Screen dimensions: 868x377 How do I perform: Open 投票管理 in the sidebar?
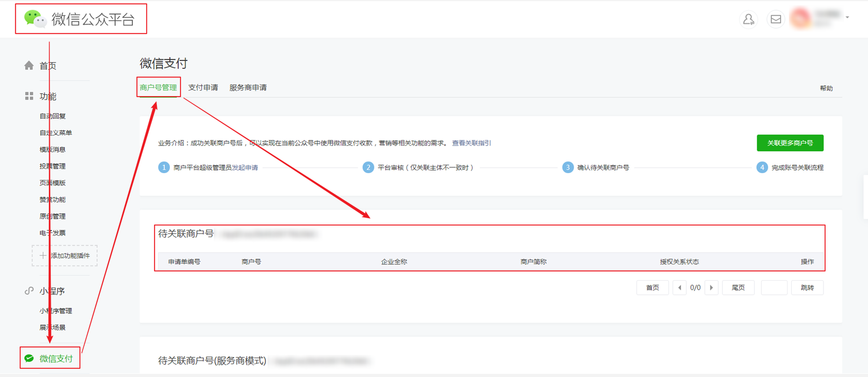click(52, 166)
